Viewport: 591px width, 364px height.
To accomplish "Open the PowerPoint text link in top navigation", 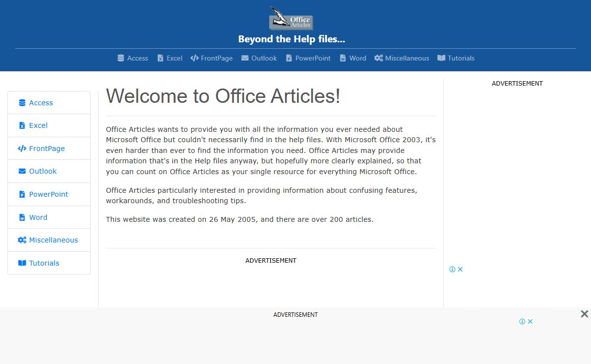I will tap(313, 58).
